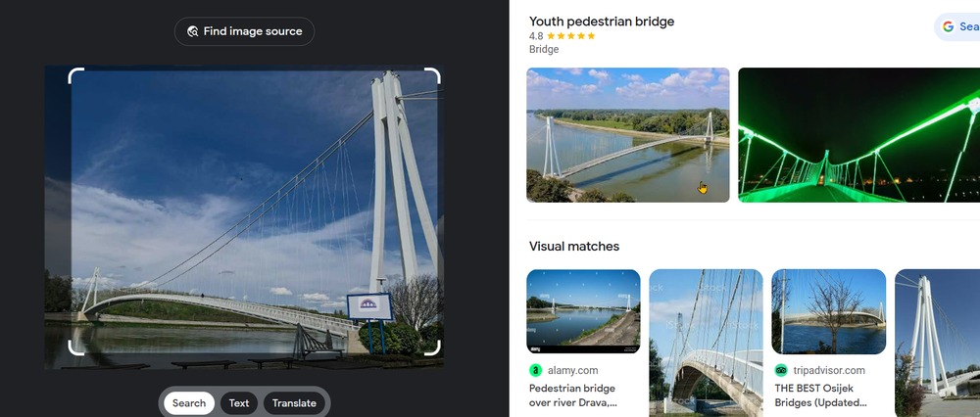Open the Pedestrian bridge over river Drava link
This screenshot has height=417, width=980.
572,395
